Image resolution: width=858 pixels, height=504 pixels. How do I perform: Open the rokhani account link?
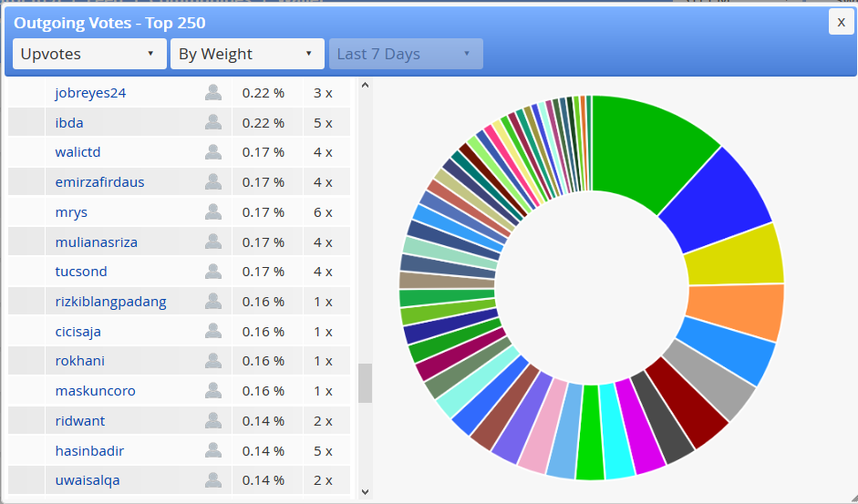tap(80, 361)
